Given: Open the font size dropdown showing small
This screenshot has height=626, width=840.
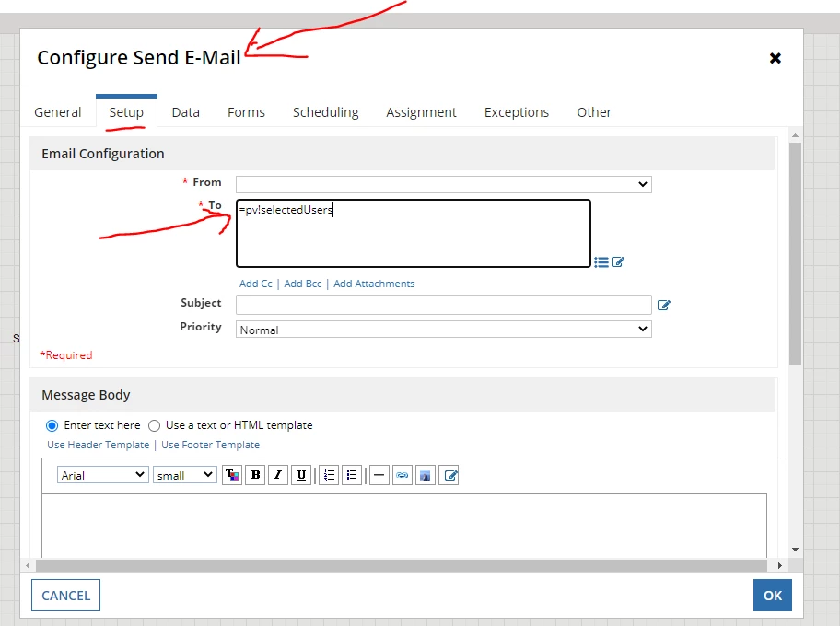Looking at the screenshot, I should tap(185, 475).
